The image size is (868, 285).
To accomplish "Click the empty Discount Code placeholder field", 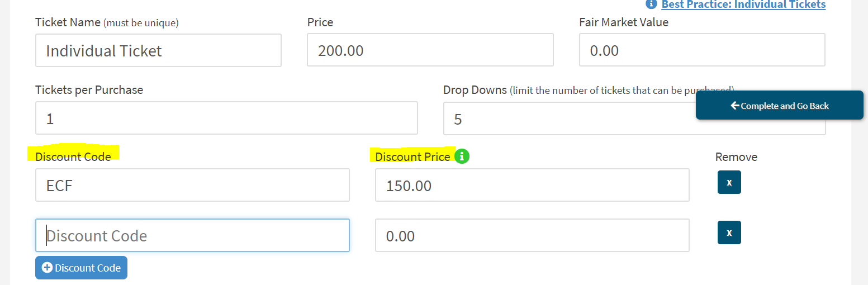I will point(192,235).
